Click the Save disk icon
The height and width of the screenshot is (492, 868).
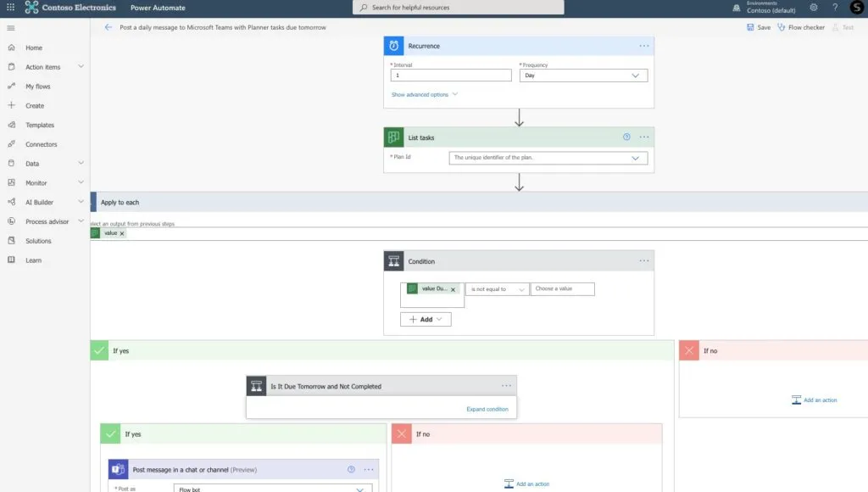coord(750,27)
